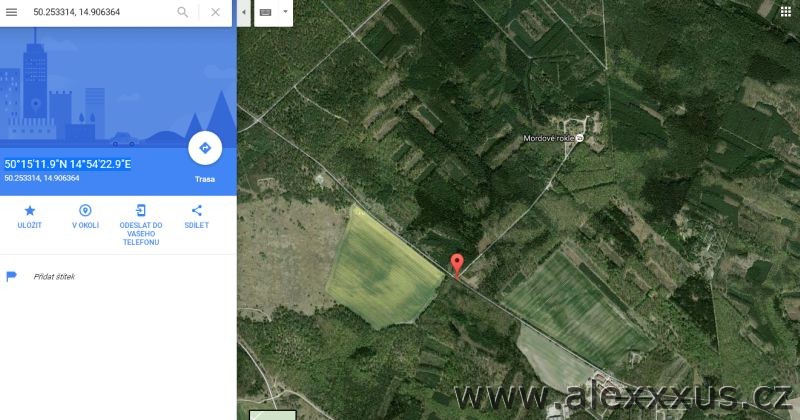Select the 50°15'11.9"N 14°54'22.9"E heading
Viewport: 800px width, 420px height.
click(x=67, y=164)
